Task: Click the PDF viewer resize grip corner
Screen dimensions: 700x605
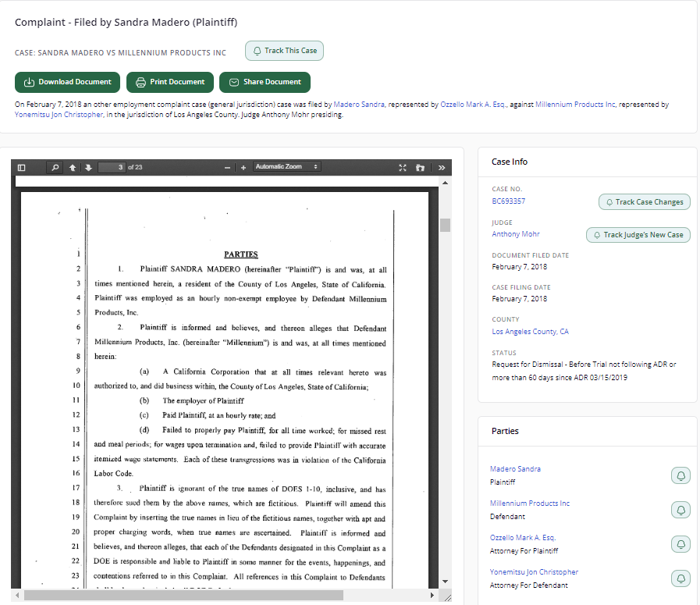Action: tap(448, 597)
